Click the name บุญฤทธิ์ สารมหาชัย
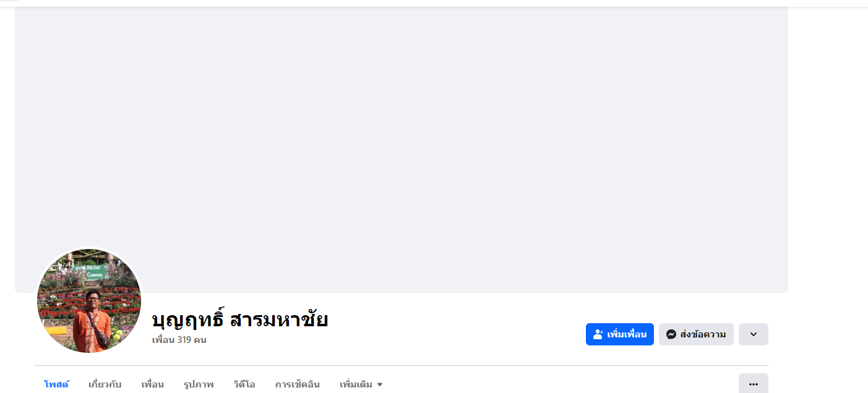The height and width of the screenshot is (393, 868). [240, 320]
